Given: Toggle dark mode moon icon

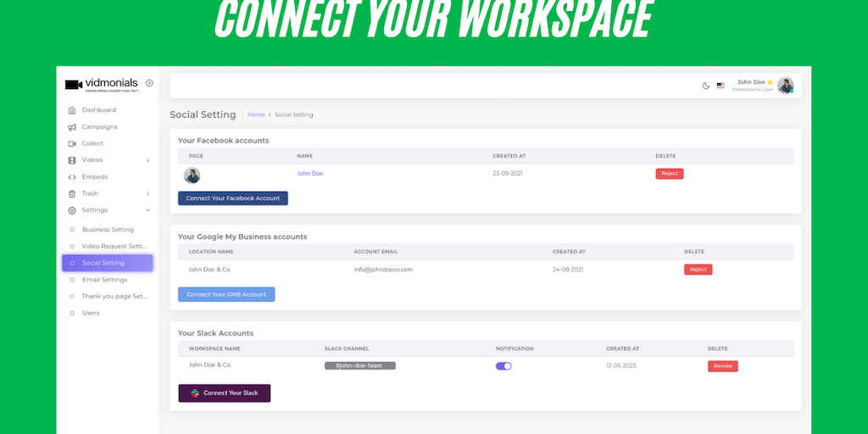Looking at the screenshot, I should 706,86.
